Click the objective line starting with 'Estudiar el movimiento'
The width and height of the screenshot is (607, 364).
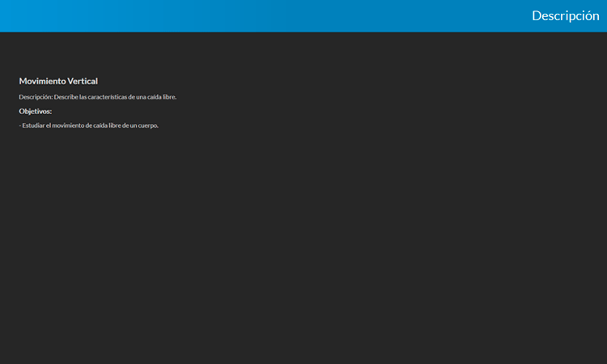90,125
